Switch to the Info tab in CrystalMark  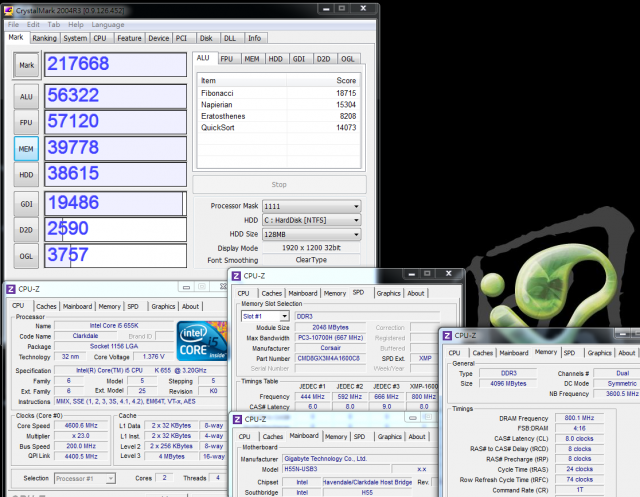pyautogui.click(x=254, y=38)
